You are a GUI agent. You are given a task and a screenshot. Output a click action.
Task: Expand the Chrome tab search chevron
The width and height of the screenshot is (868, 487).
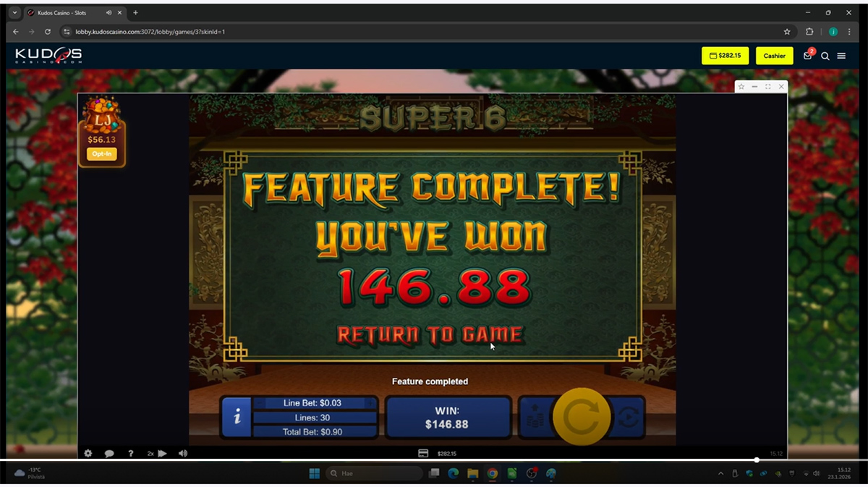[x=14, y=12]
